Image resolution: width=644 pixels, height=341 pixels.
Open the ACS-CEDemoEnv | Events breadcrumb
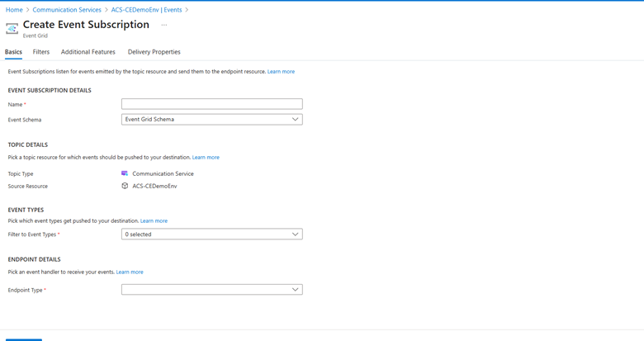tap(147, 9)
